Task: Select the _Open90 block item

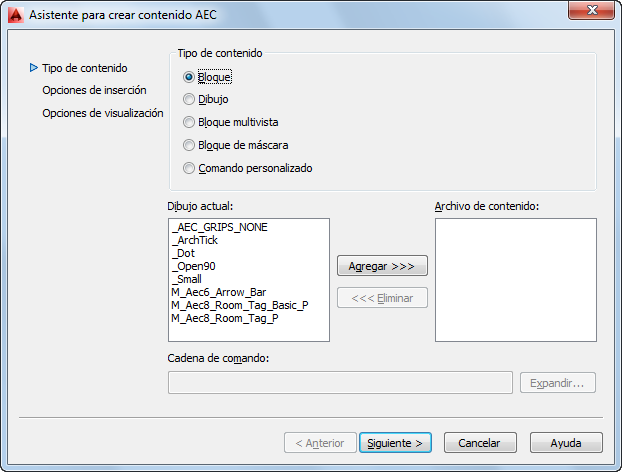Action: click(x=193, y=267)
